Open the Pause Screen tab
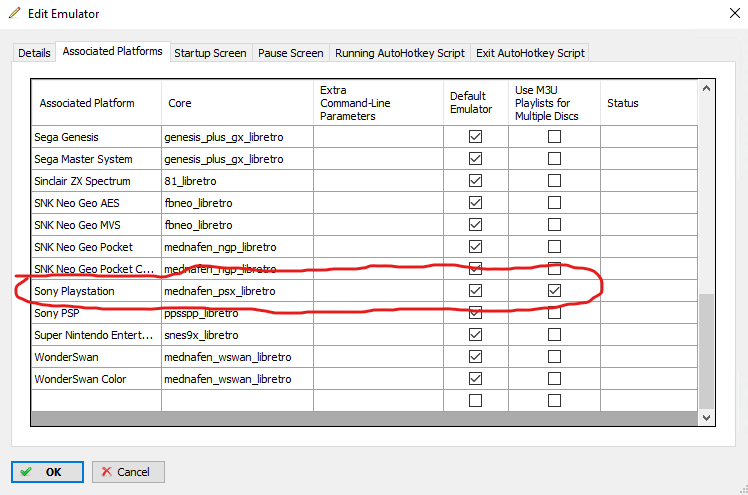The image size is (748, 495). point(291,53)
